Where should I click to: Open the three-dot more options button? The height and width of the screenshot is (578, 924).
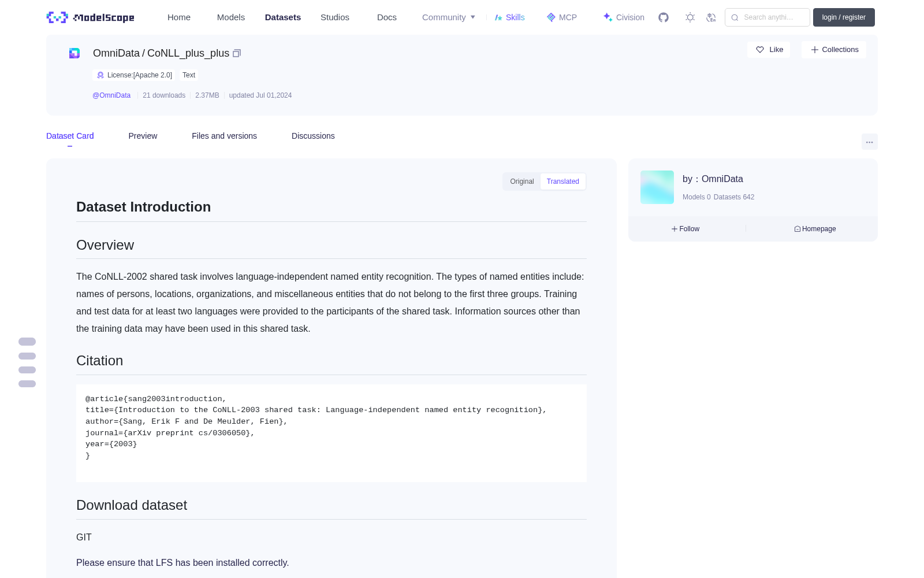coord(869,142)
